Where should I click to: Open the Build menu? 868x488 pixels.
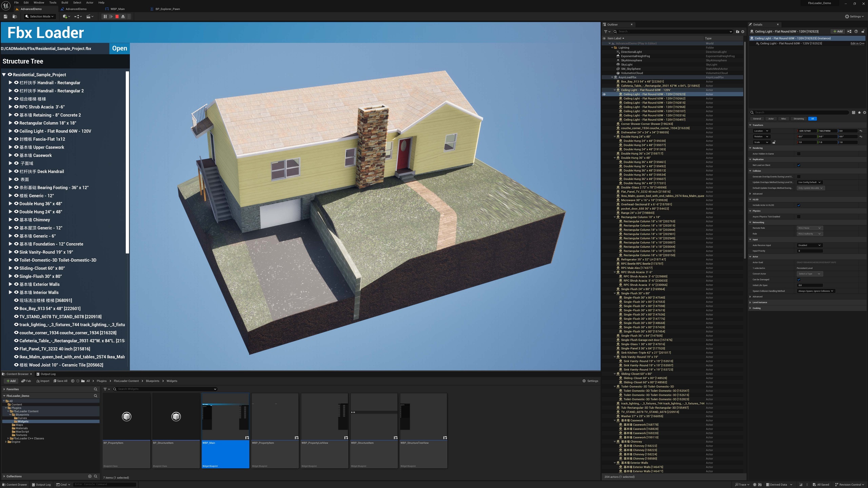point(64,3)
